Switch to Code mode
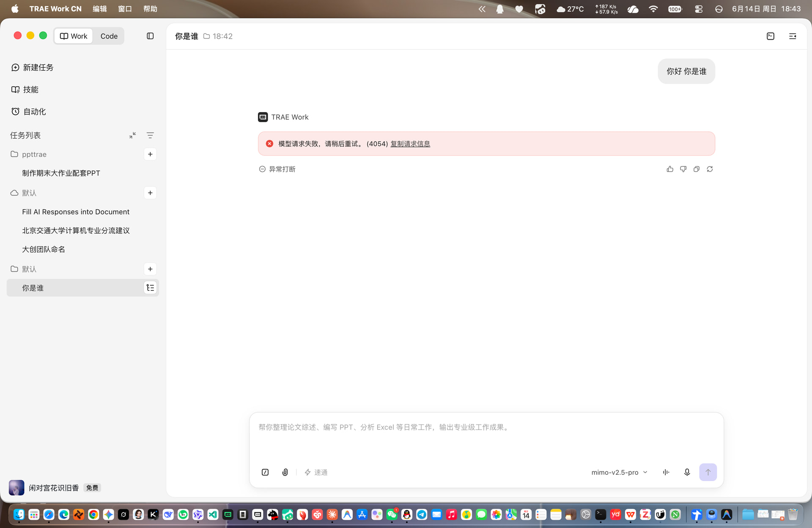812x528 pixels. tap(109, 36)
